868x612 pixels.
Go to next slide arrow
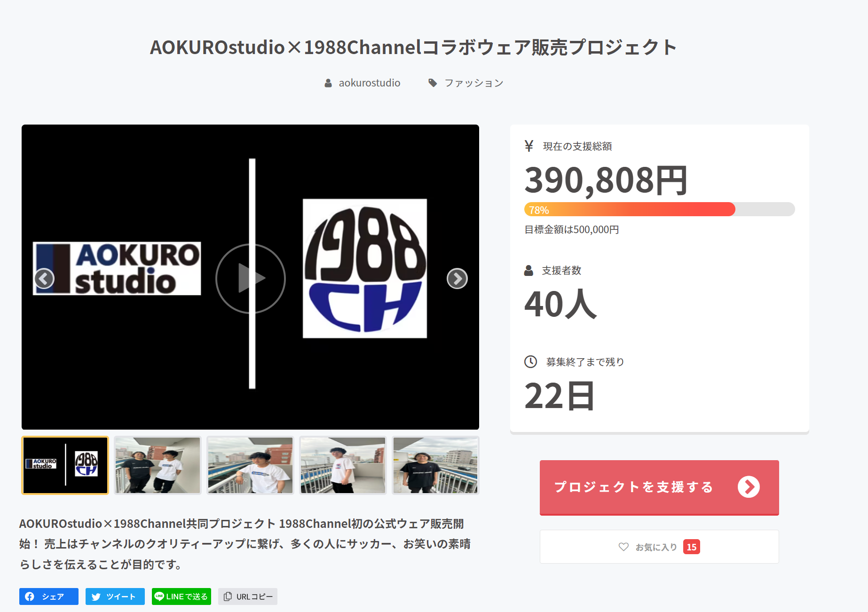click(457, 279)
